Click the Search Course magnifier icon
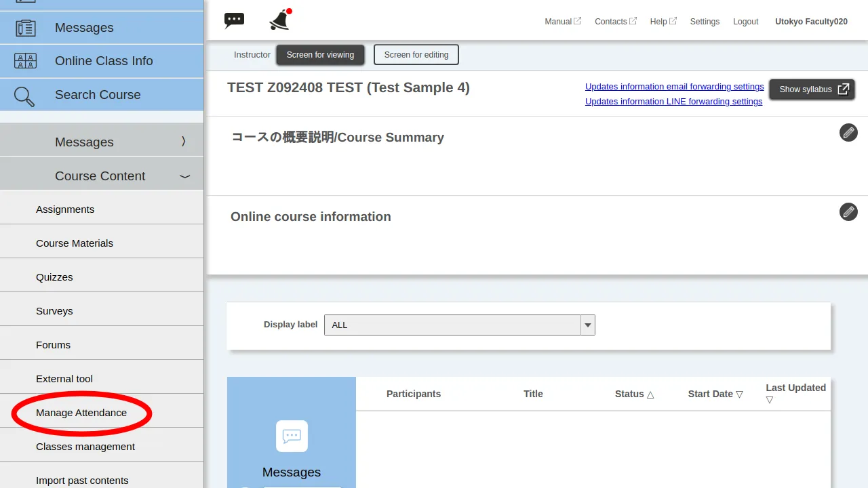This screenshot has width=868, height=488. coord(24,96)
